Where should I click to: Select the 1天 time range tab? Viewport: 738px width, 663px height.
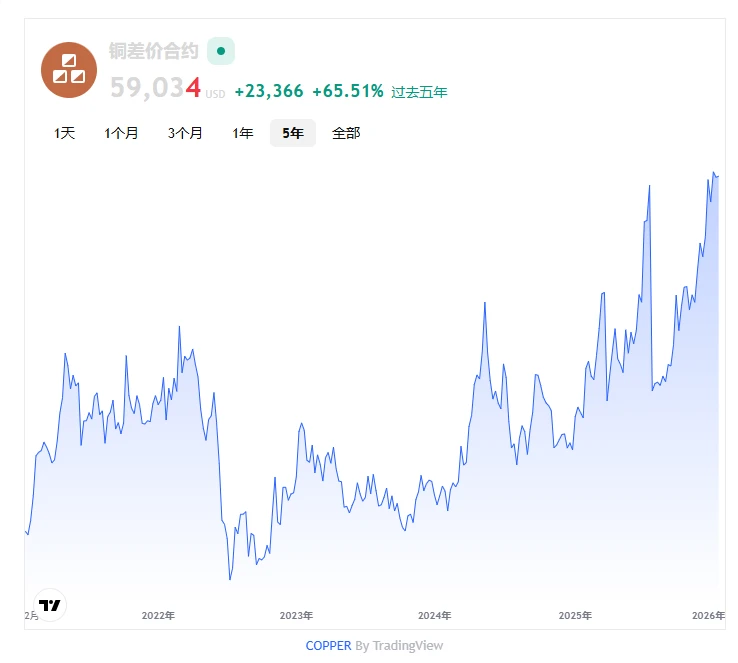[x=64, y=133]
